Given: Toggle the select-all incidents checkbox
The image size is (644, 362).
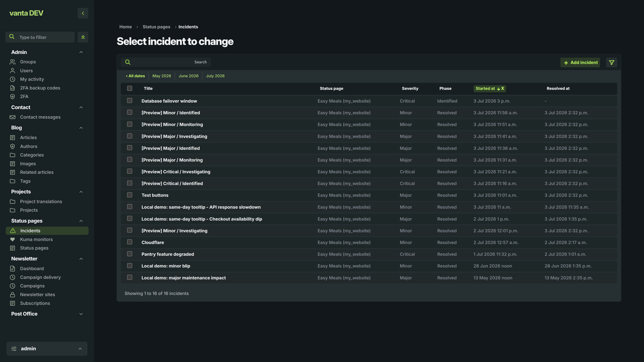Looking at the screenshot, I should click(129, 88).
